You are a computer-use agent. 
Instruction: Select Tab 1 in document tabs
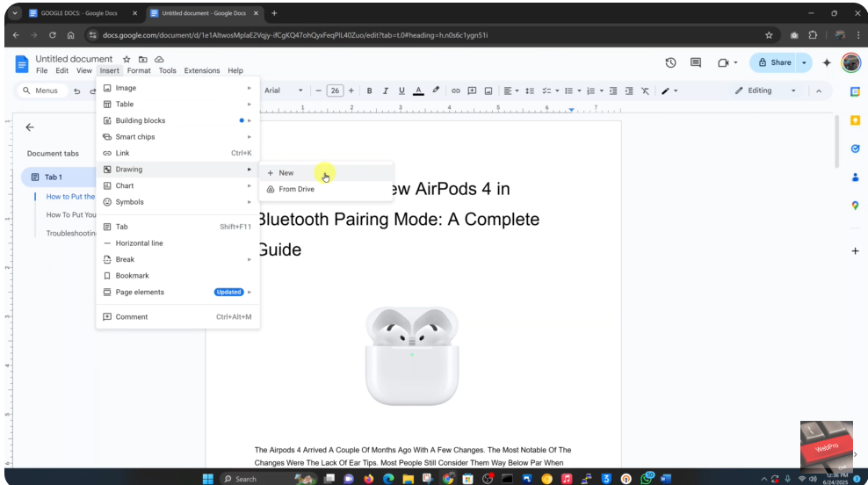(60, 177)
